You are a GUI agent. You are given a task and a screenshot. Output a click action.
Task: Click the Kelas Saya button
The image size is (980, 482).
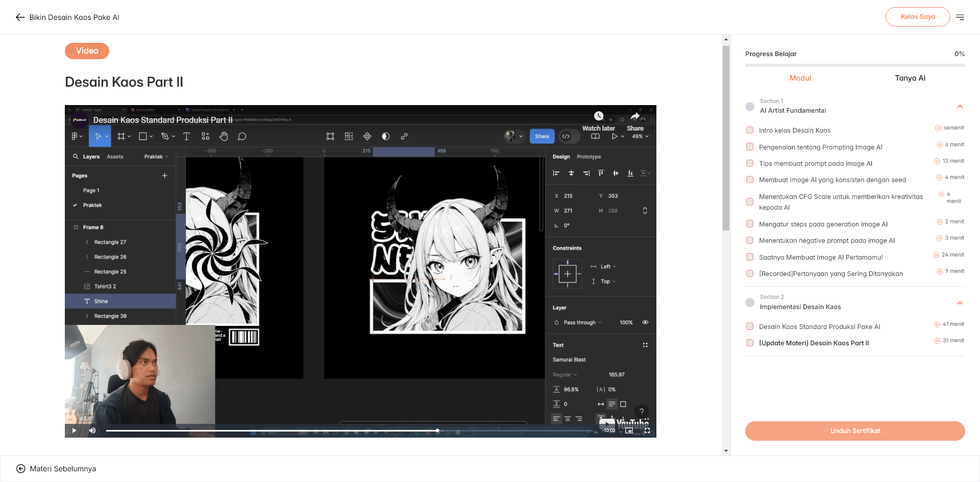click(918, 17)
